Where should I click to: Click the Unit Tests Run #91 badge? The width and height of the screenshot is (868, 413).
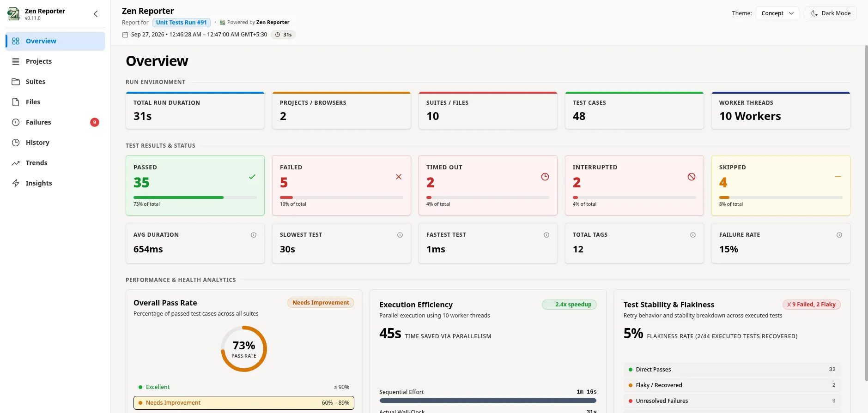(x=182, y=23)
